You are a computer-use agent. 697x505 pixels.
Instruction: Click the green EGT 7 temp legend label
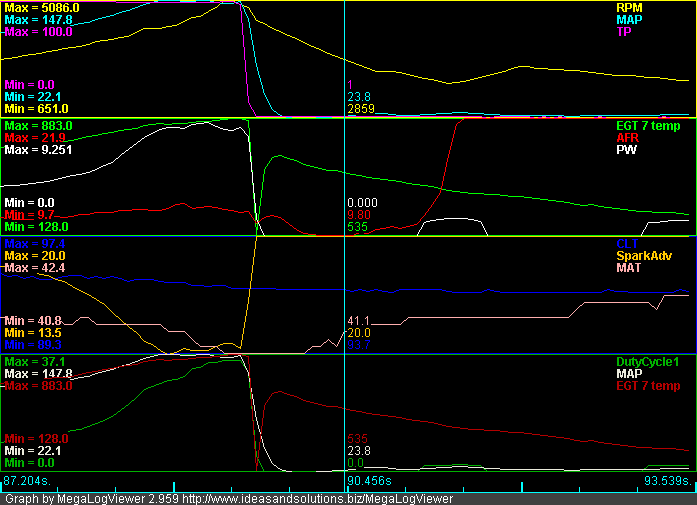pos(648,126)
